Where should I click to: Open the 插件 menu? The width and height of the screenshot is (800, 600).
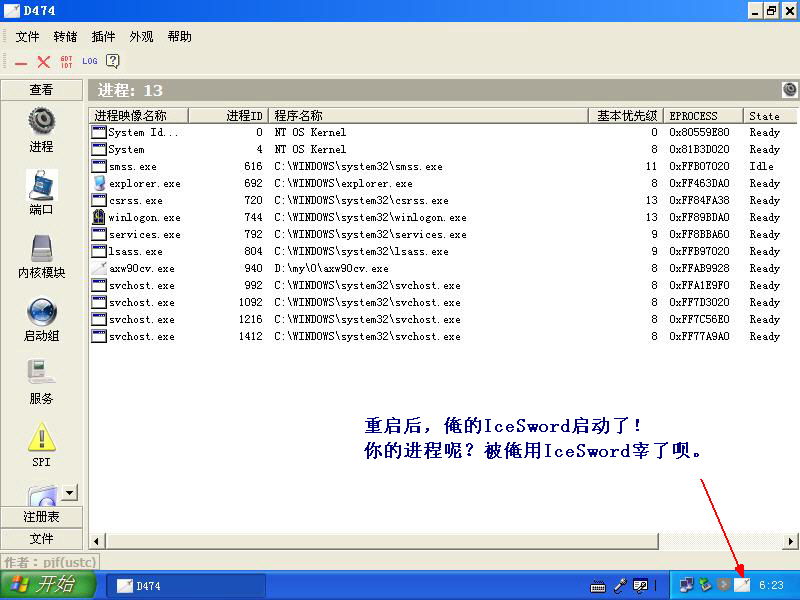[104, 37]
